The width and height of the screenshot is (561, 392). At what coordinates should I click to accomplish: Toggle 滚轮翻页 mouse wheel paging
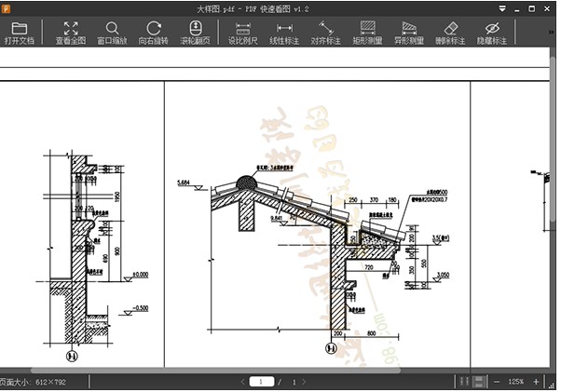[196, 34]
